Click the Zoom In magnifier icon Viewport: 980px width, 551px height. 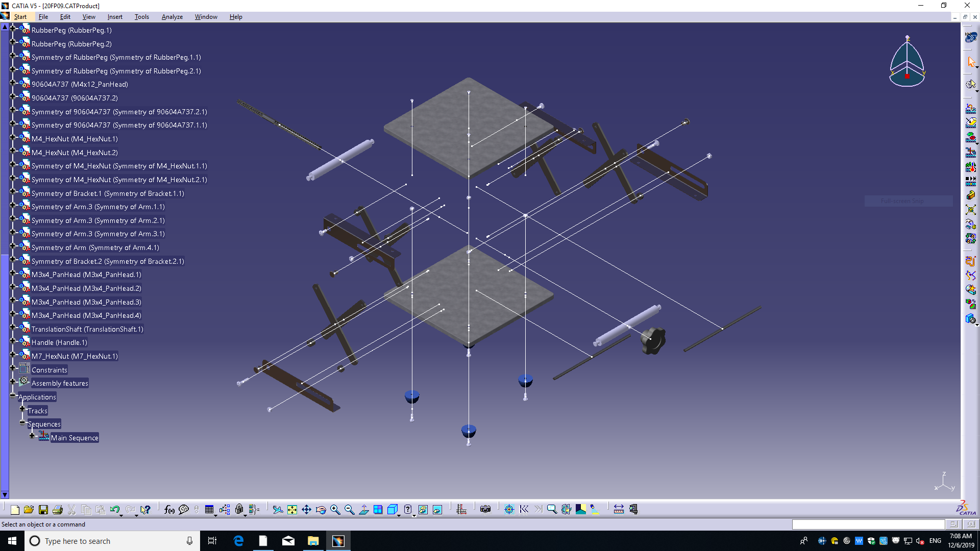pos(335,510)
